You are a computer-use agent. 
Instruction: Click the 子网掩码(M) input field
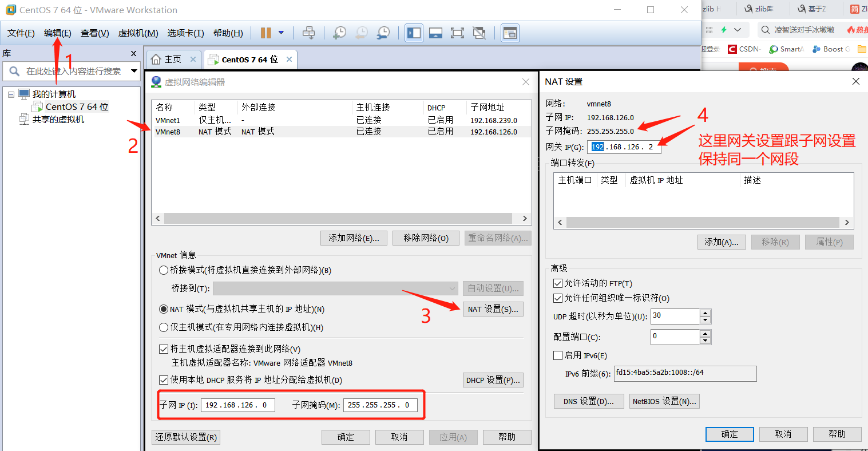click(380, 405)
